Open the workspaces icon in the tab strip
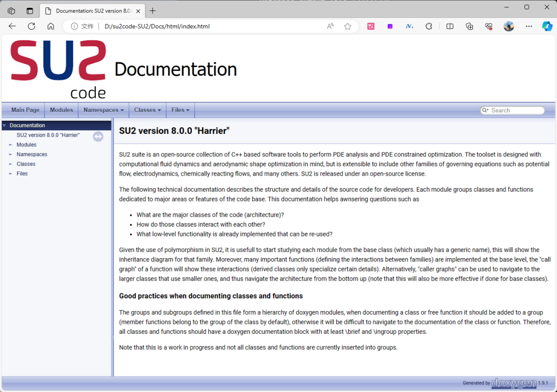The height and width of the screenshot is (392, 557). click(11, 11)
